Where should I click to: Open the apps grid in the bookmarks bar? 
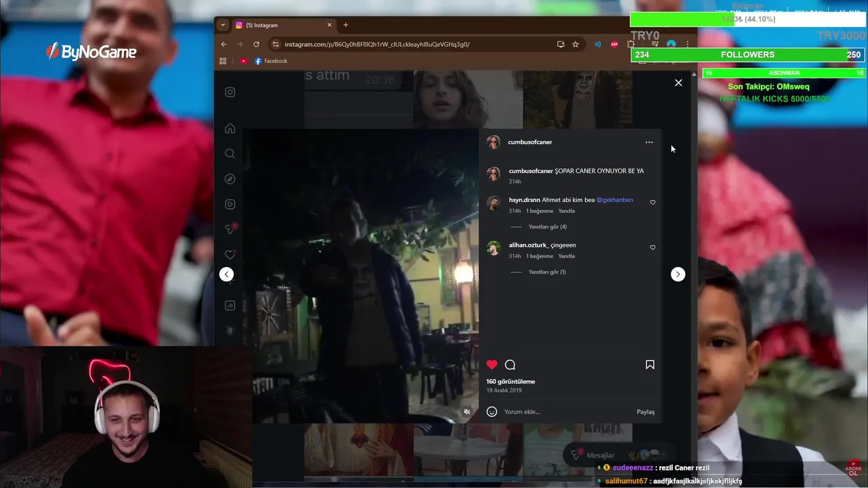222,61
